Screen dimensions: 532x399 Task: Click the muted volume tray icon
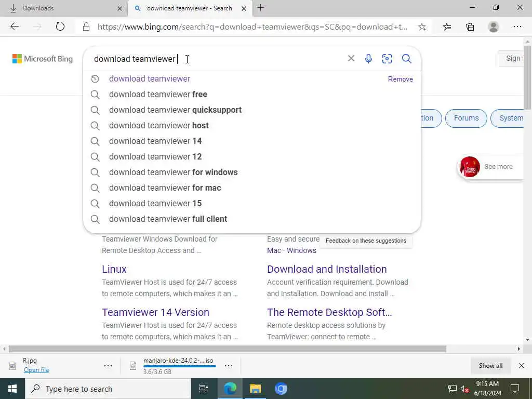(x=464, y=389)
